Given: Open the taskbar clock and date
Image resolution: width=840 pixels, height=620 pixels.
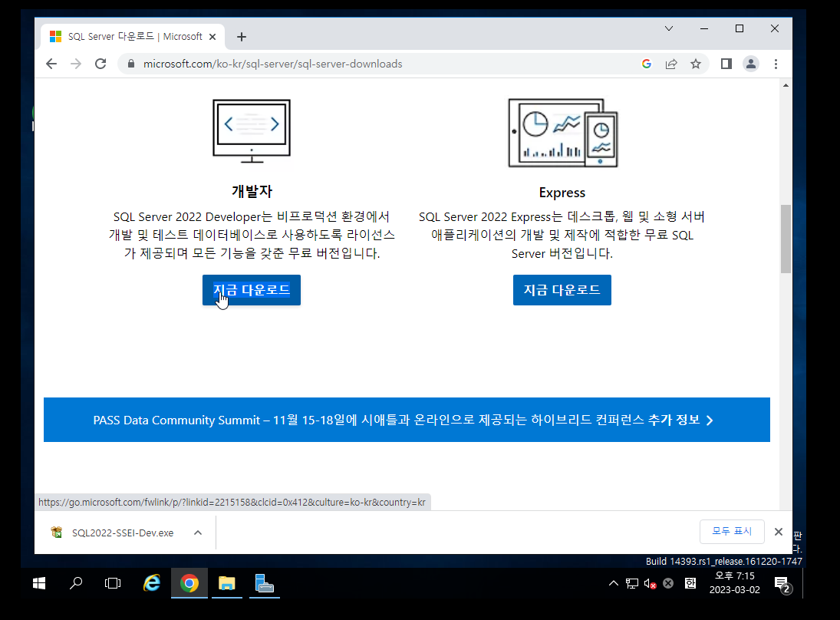Looking at the screenshot, I should point(734,582).
